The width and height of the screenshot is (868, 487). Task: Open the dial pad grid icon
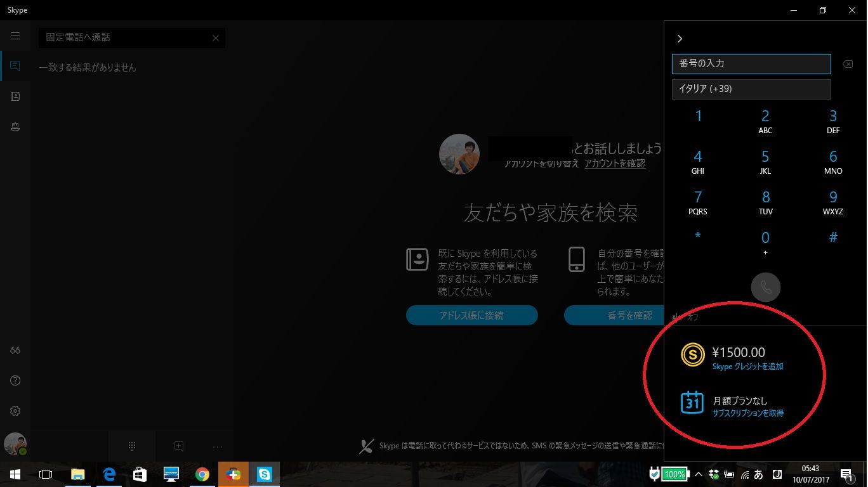(132, 446)
